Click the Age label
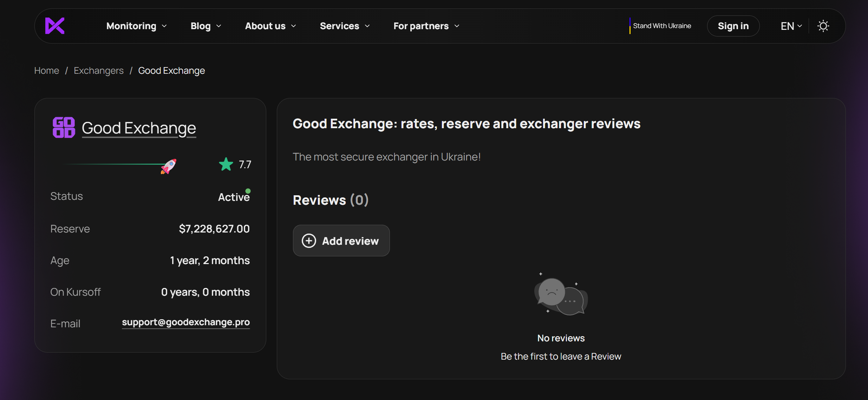868x400 pixels. tap(60, 261)
